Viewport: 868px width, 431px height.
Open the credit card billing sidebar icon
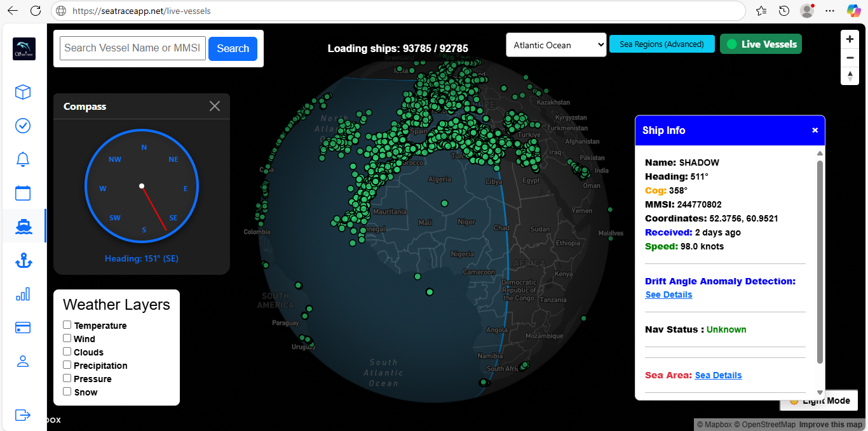(23, 328)
